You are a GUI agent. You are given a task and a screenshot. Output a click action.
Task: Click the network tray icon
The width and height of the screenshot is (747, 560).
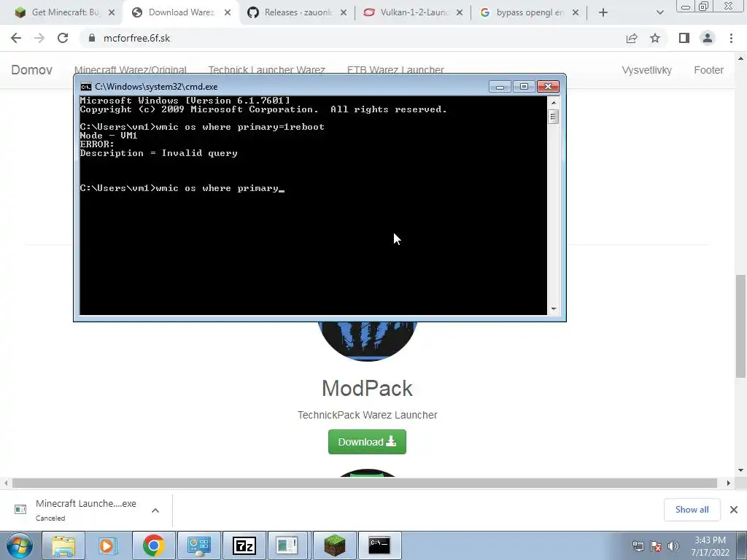point(638,546)
